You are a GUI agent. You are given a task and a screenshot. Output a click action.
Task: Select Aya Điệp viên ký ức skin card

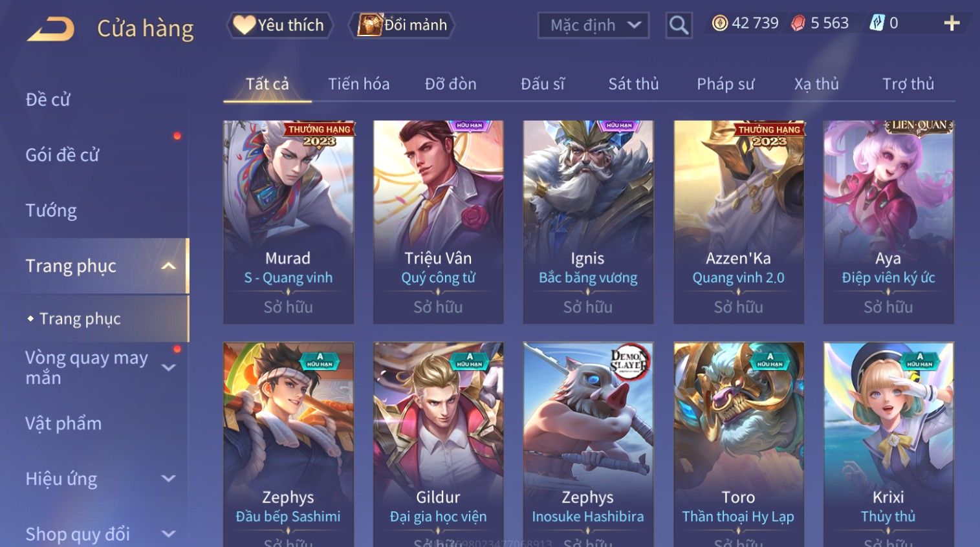(x=888, y=222)
